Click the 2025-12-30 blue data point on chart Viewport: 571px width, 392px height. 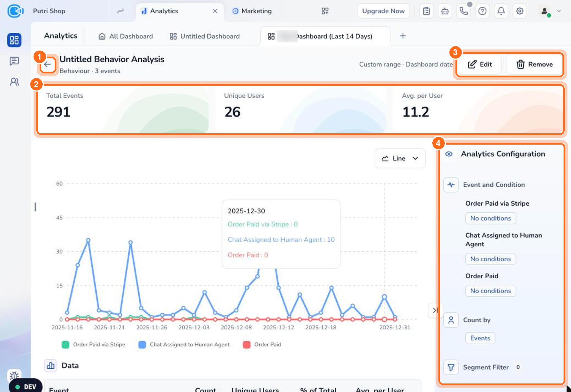coord(384,297)
